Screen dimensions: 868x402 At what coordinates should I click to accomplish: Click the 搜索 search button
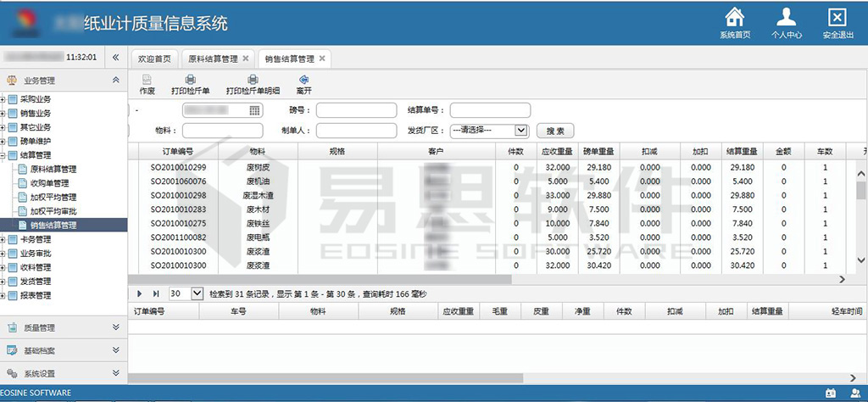[x=555, y=131]
